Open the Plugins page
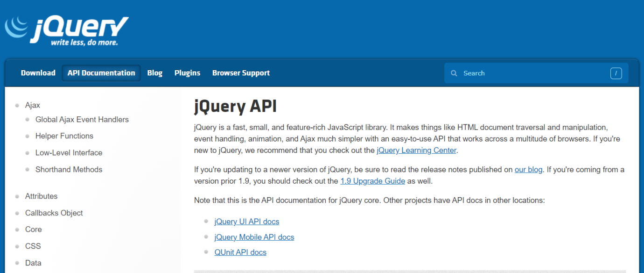 pos(187,73)
